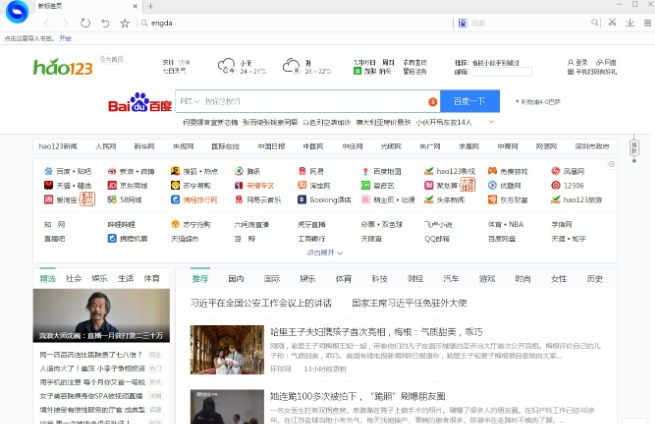Select the 社会 tab in left news panel
The height and width of the screenshot is (424, 655).
pos(74,278)
